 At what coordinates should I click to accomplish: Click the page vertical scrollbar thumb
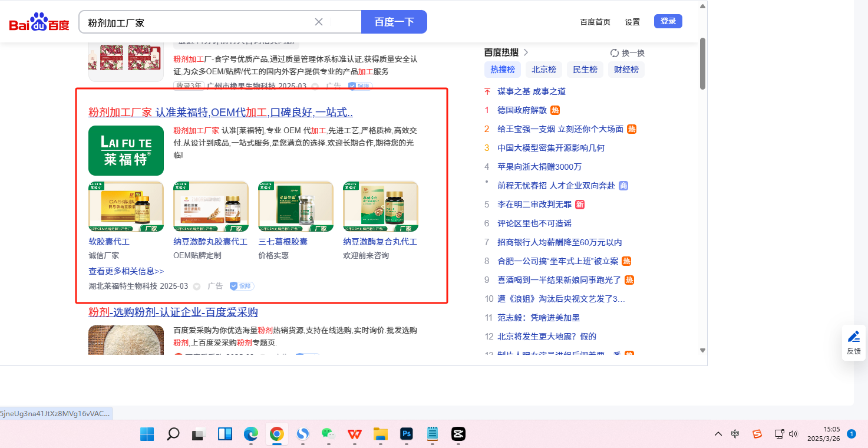[x=702, y=64]
